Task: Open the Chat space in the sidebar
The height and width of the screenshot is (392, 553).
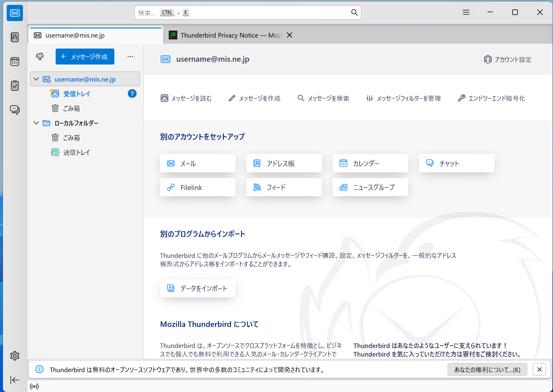Action: [x=15, y=110]
